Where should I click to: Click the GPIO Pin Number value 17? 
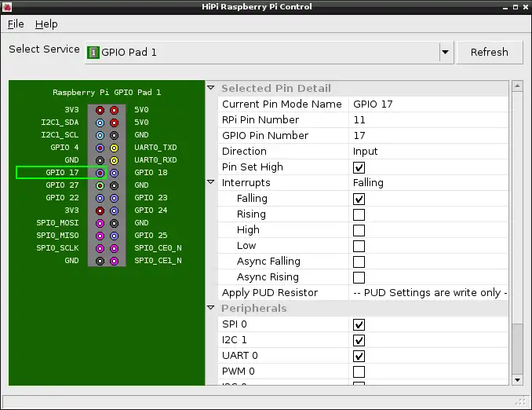359,136
